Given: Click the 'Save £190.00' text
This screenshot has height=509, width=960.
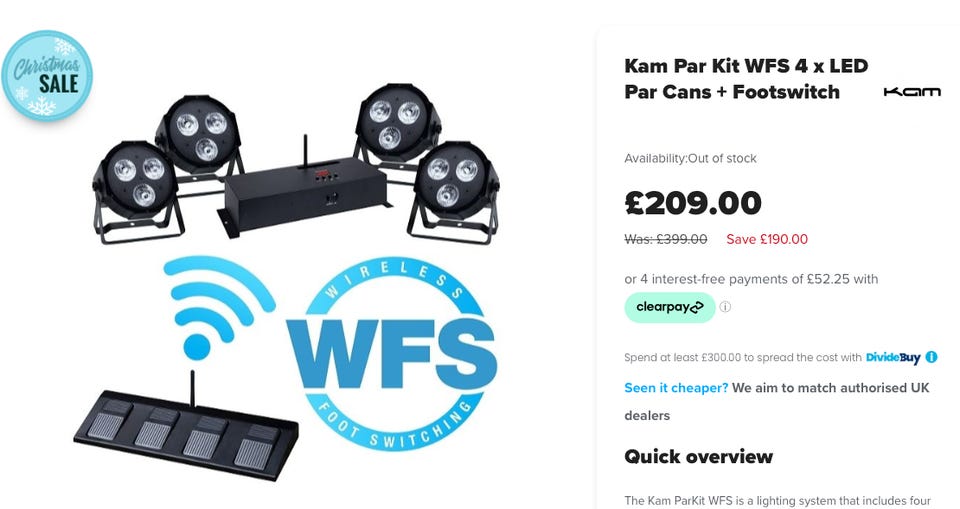Looking at the screenshot, I should tap(767, 239).
